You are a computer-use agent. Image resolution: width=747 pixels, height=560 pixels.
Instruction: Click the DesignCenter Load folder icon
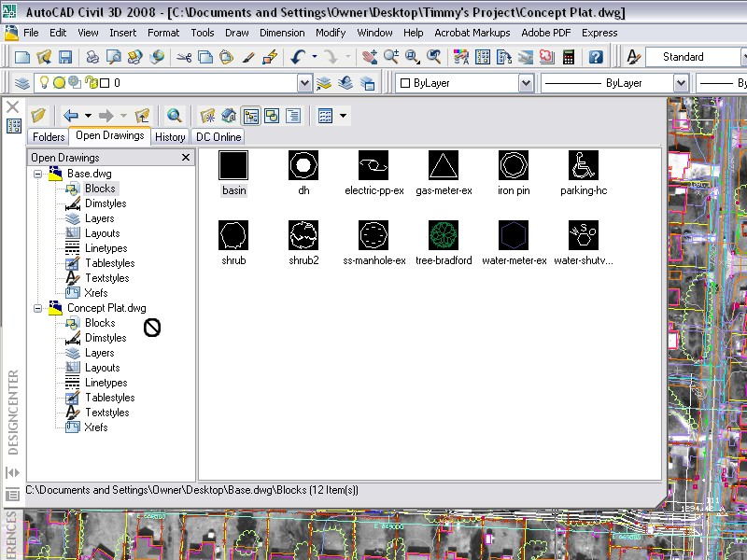point(38,116)
